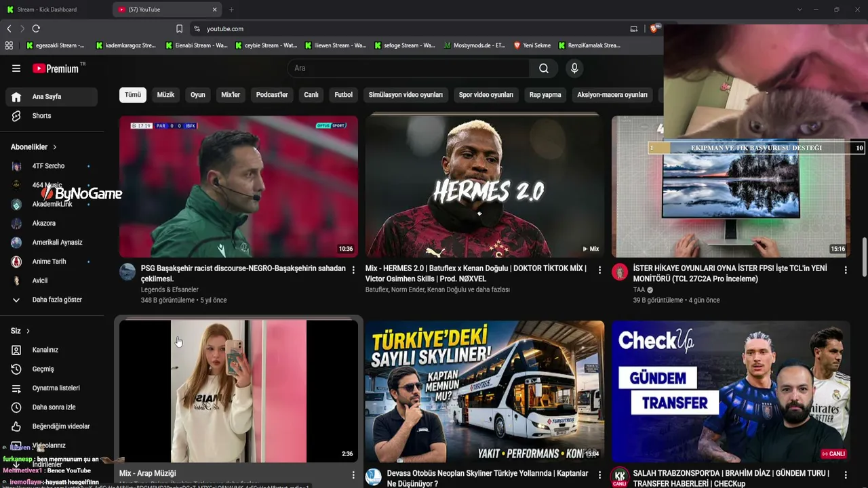Open more options for TCL monitor video
Image resolution: width=868 pixels, height=488 pixels.
846,270
